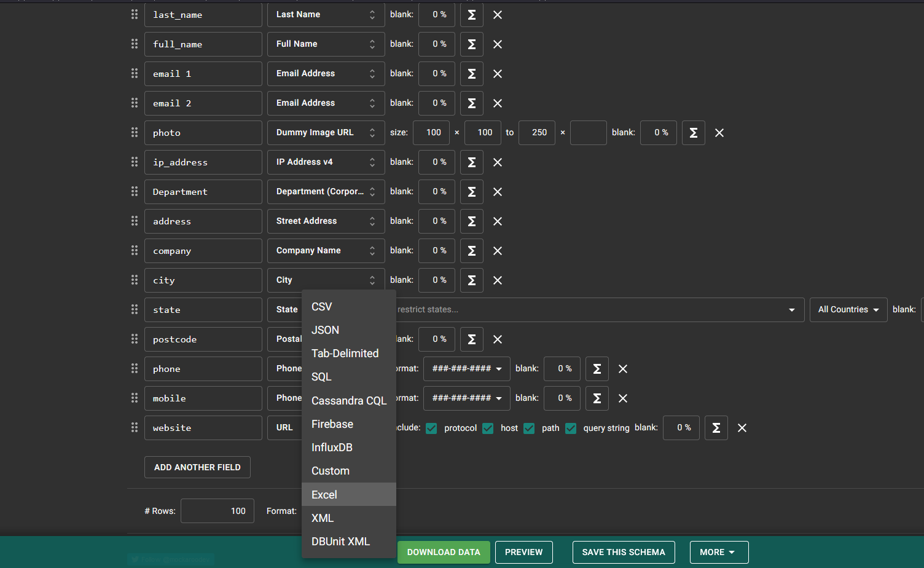Viewport: 924px width, 568px height.
Task: Remove the full_name field
Action: 498,44
